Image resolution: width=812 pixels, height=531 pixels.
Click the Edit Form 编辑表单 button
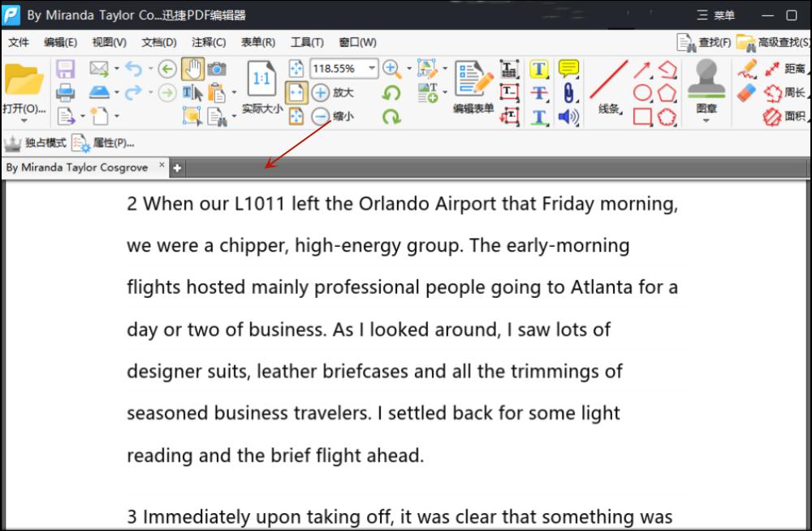click(473, 87)
